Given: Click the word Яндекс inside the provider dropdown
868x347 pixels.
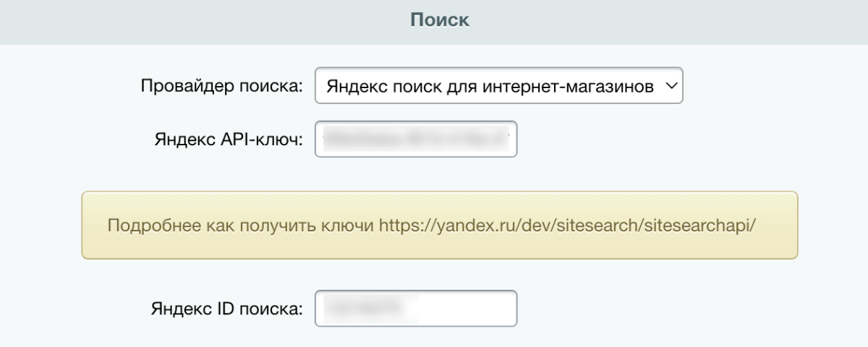Looking at the screenshot, I should click(x=350, y=86).
